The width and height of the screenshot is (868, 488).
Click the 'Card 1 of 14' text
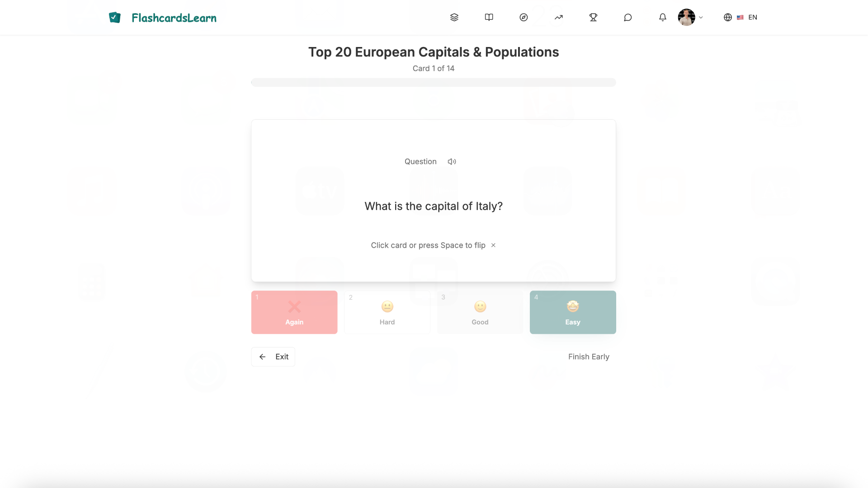[434, 68]
